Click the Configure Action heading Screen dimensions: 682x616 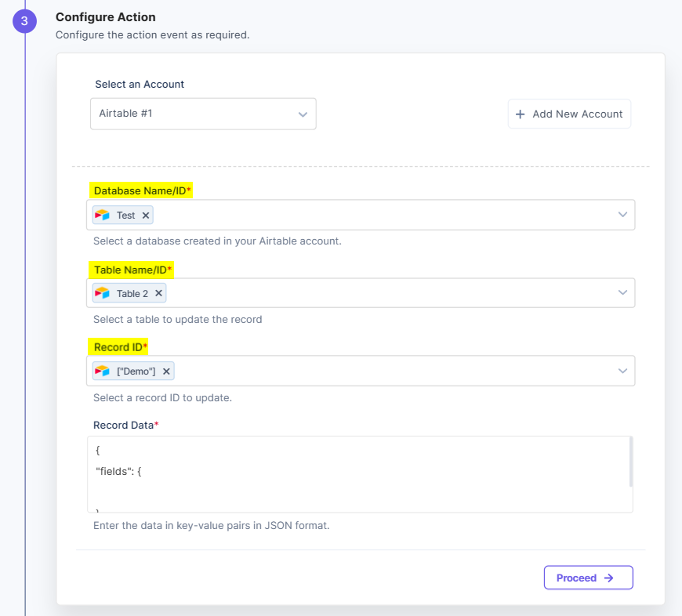105,17
